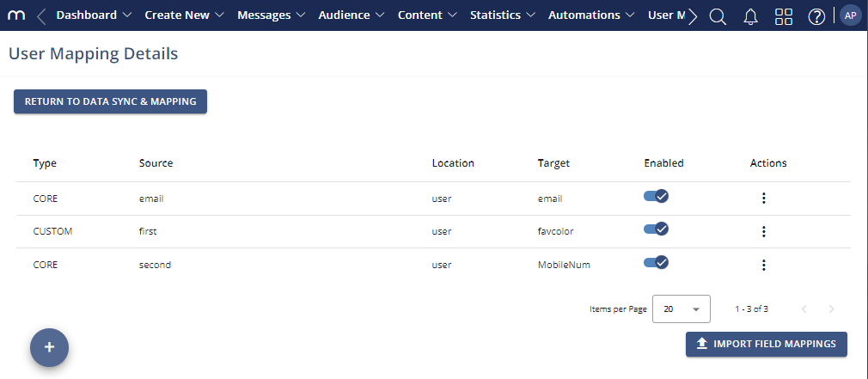Expand the Messages menu
868x379 pixels.
pos(272,15)
